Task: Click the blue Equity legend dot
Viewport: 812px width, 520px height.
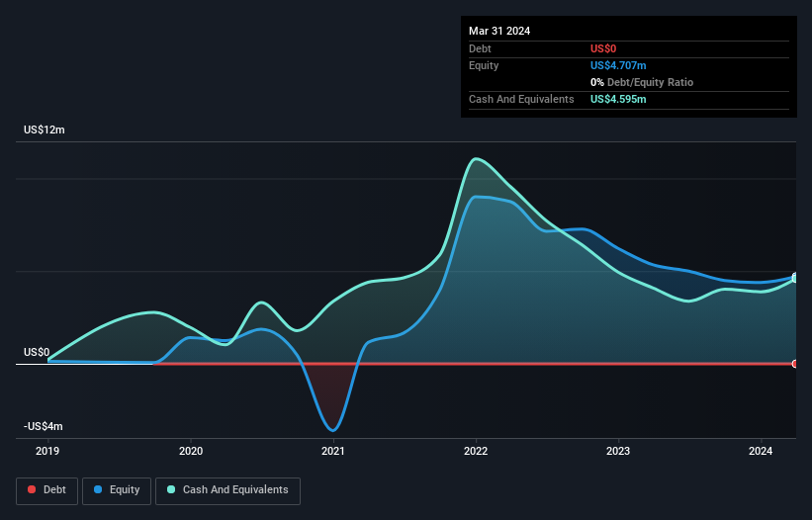Action: pos(98,489)
